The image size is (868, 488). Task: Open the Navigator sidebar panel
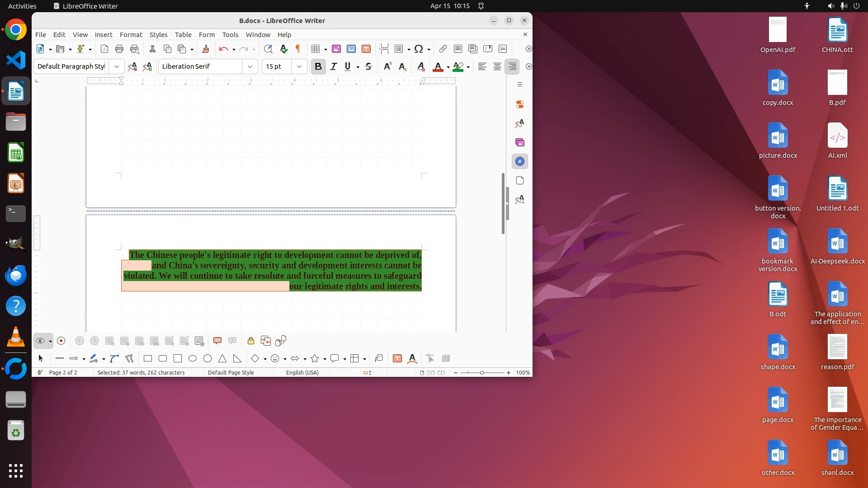(x=520, y=162)
